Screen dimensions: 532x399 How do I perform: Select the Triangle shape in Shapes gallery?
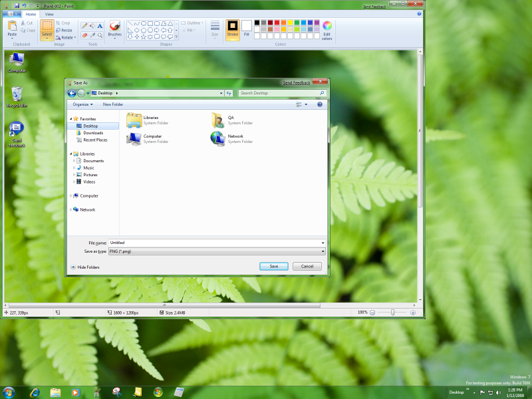click(170, 23)
